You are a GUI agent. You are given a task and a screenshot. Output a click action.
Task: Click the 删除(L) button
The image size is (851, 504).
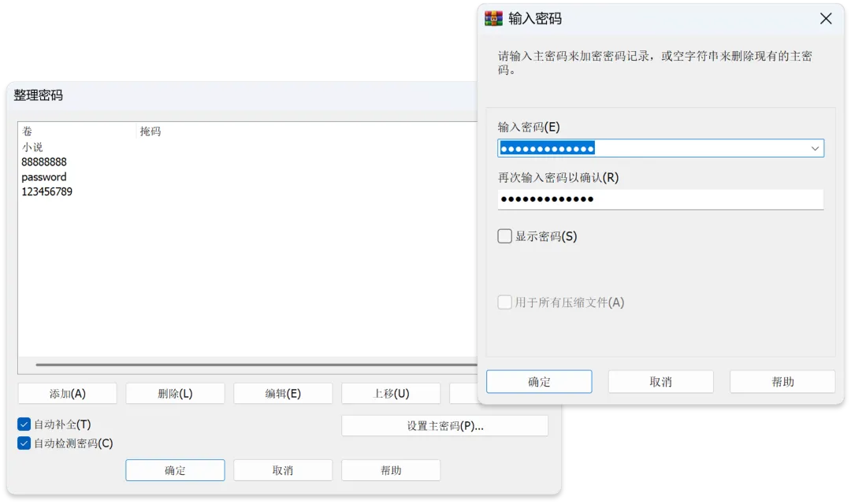[175, 394]
